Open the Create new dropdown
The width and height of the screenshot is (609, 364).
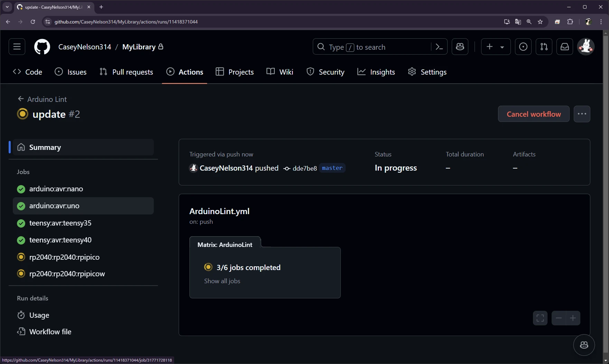coord(496,47)
